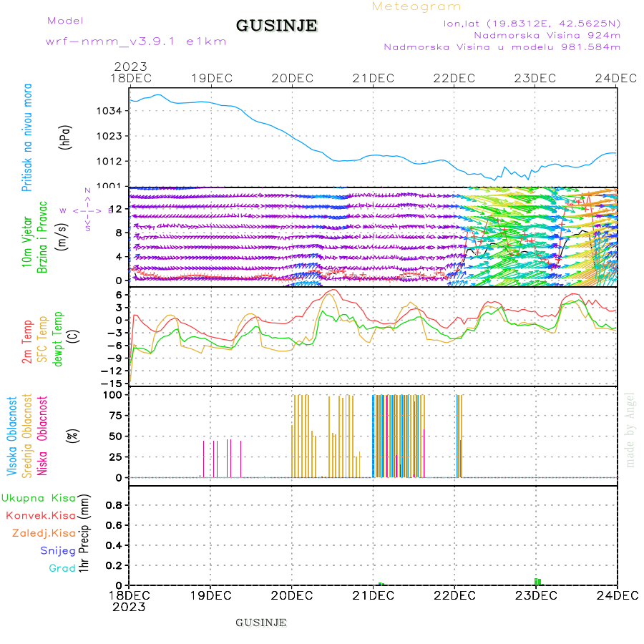Click the red "Konvek.Kisa" legend label
The height and width of the screenshot is (644, 644).
41,516
